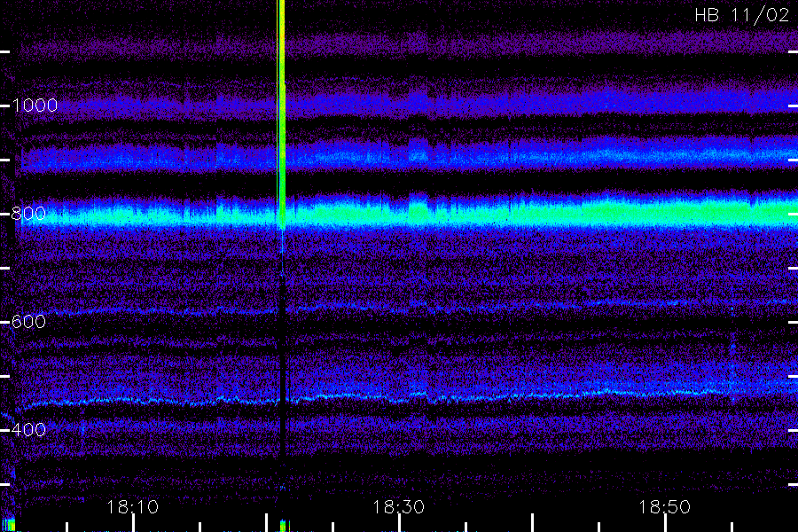798x532 pixels.
Task: Click the 18:10 time label
Action: (133, 507)
